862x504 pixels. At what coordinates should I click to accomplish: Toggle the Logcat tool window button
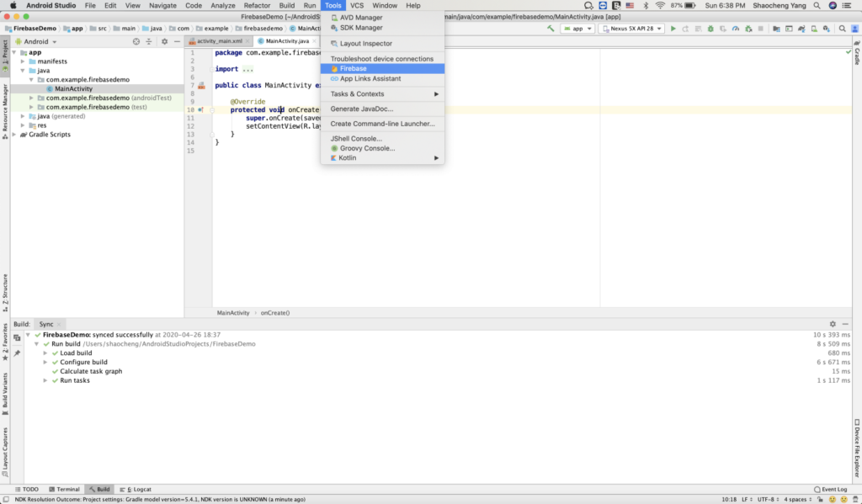136,489
